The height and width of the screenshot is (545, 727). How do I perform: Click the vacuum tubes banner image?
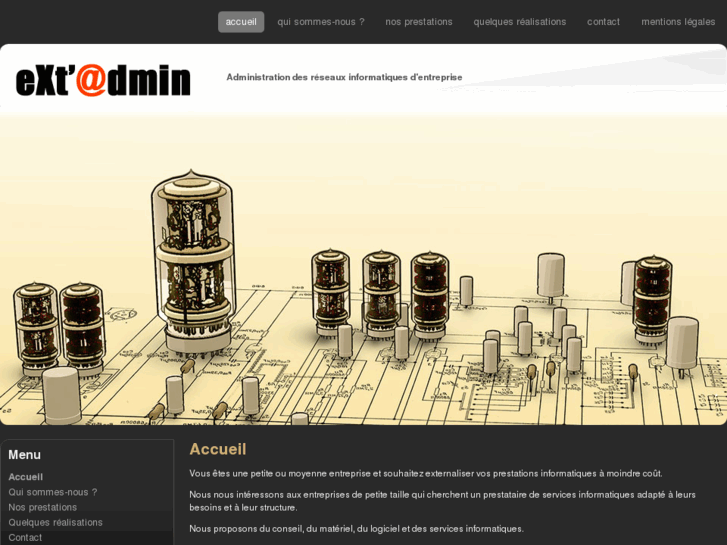364,269
